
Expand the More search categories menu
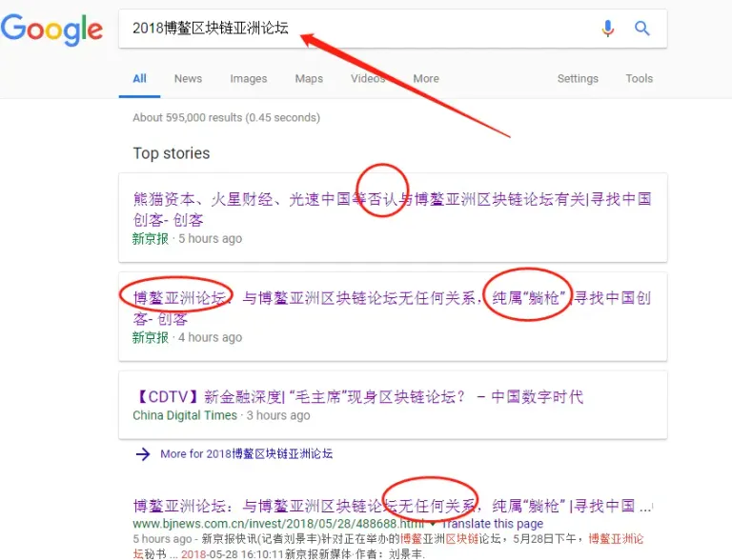426,78
